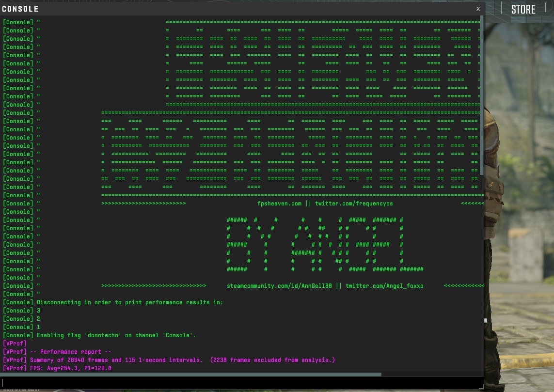554x392 pixels.
Task: Click the 'FPS: Avg=254.3' result line
Action: pyautogui.click(x=71, y=368)
